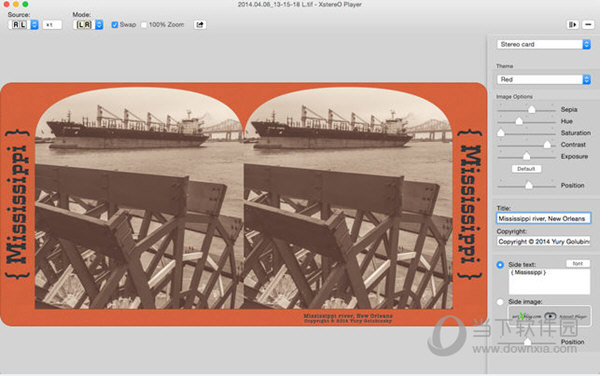Click the share/export icon in toolbar
The image size is (600, 376).
click(x=199, y=24)
